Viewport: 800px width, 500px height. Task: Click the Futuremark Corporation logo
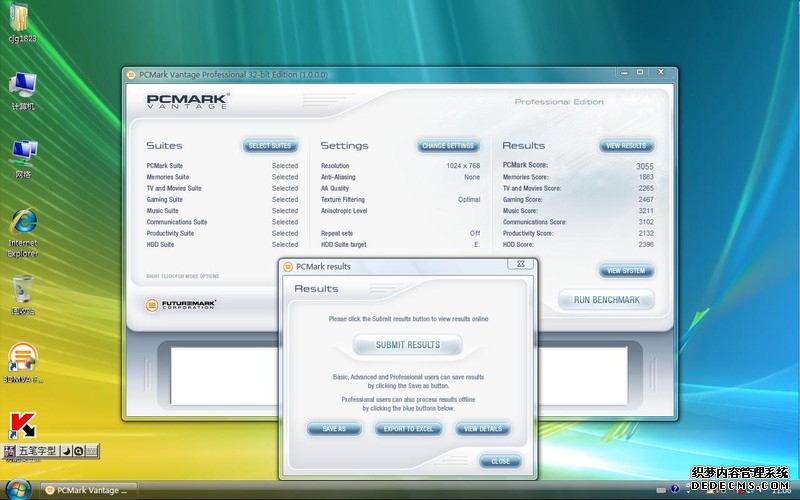click(181, 305)
